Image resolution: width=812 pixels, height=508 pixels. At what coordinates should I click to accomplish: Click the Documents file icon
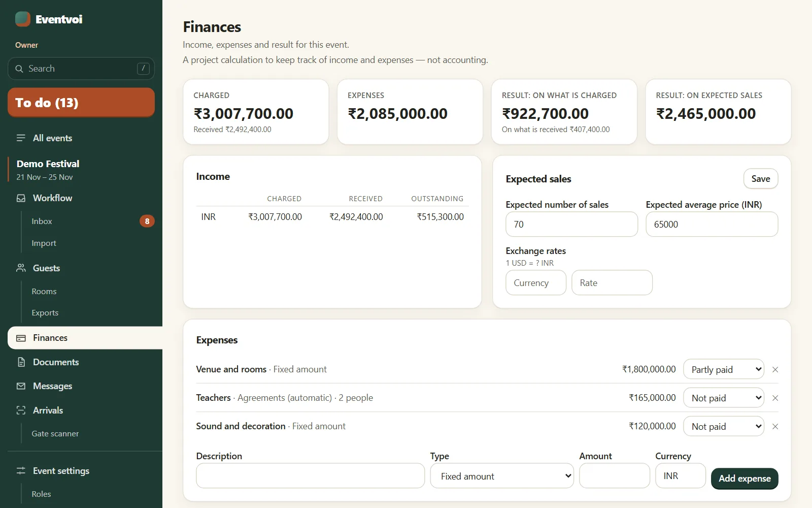pyautogui.click(x=21, y=362)
